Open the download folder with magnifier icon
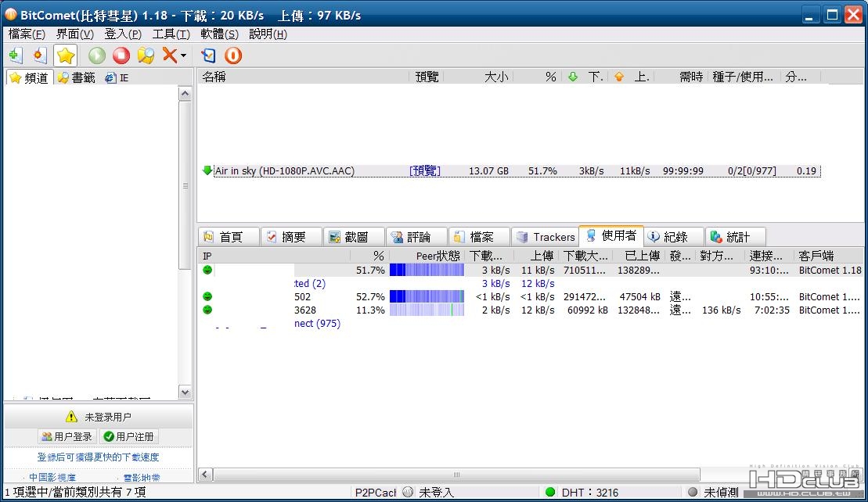The height and width of the screenshot is (502, 868). click(146, 56)
